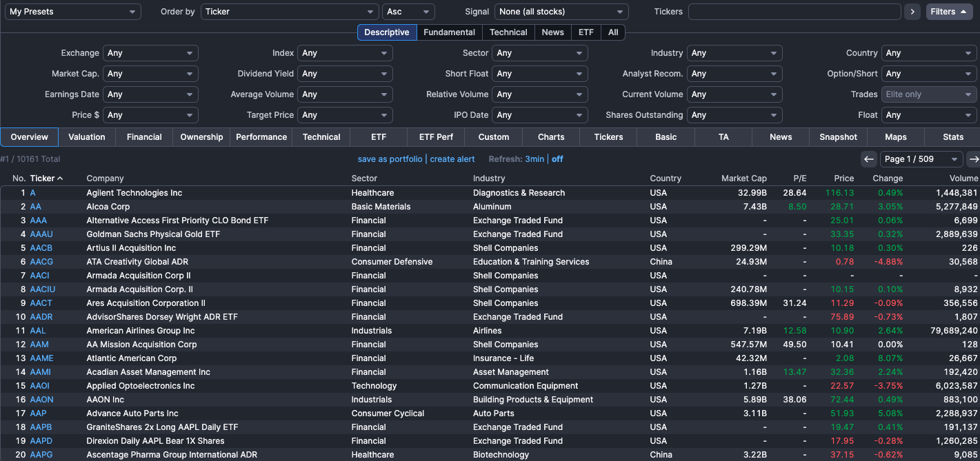Click create alert link
Viewport: 980px width, 461px height.
[452, 159]
